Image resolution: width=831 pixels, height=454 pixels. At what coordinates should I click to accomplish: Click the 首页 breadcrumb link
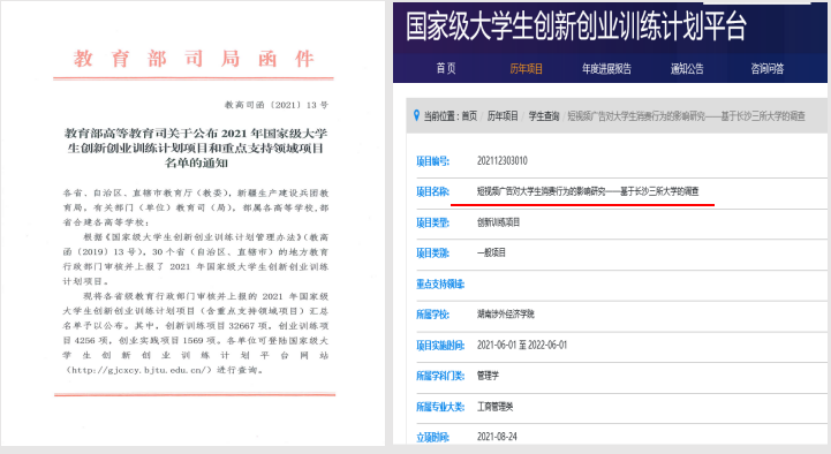coord(469,116)
